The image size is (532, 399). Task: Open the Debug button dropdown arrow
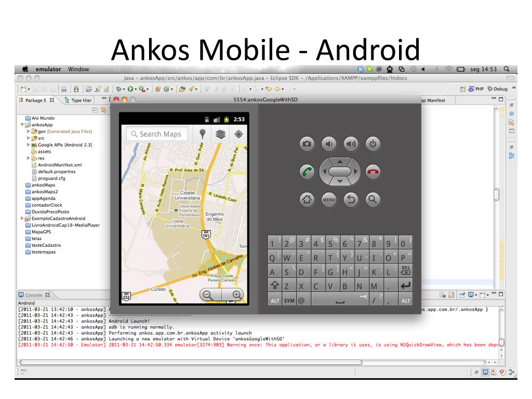124,89
